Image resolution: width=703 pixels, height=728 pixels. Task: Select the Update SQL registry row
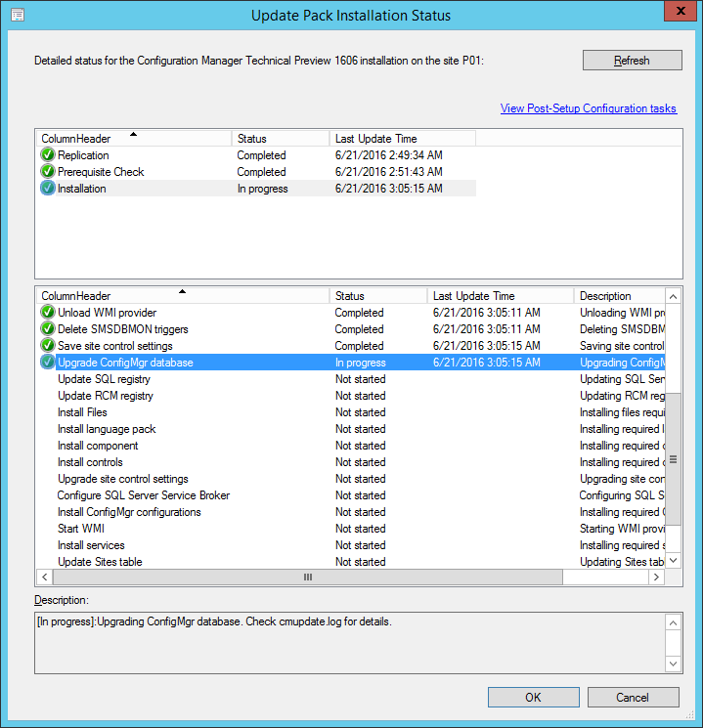pyautogui.click(x=351, y=379)
